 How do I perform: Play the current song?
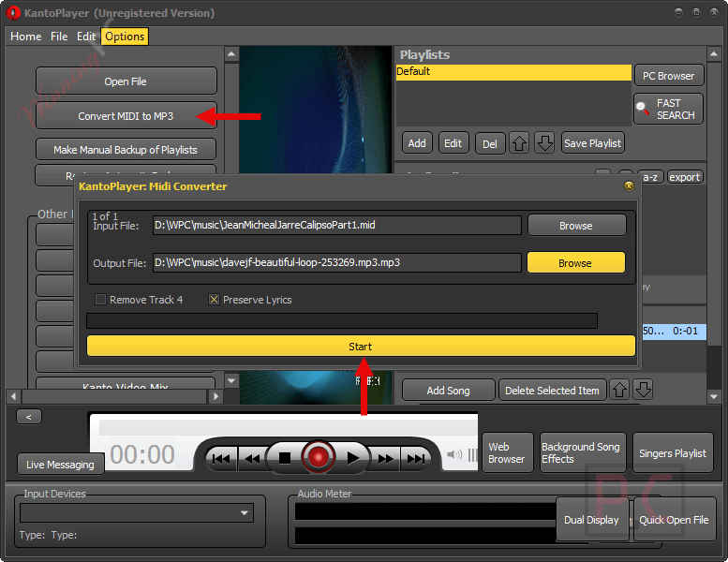[x=353, y=459]
